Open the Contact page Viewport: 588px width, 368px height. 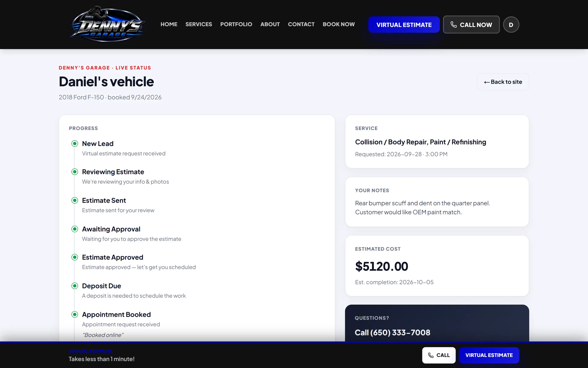point(301,24)
